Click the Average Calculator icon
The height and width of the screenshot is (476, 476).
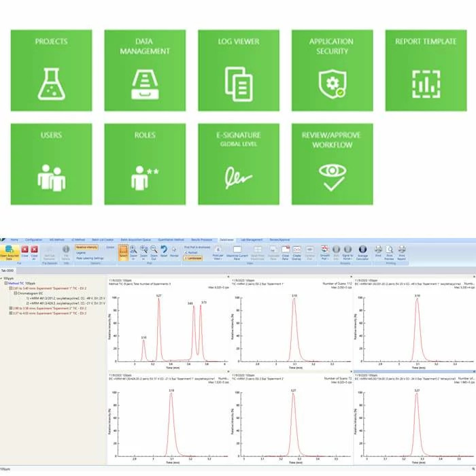point(362,252)
